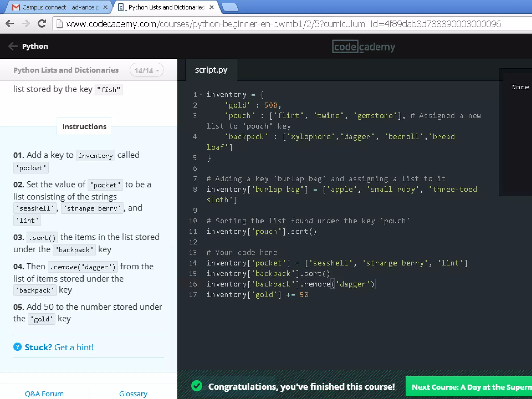
Task: Click the 'gold' : 500 line in editor
Action: 253,105
